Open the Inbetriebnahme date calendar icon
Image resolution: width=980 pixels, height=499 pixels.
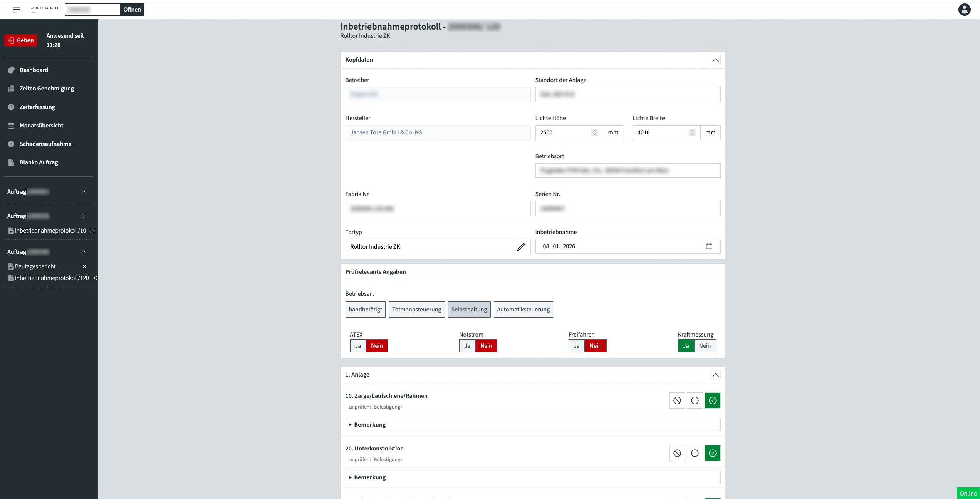[x=709, y=246]
